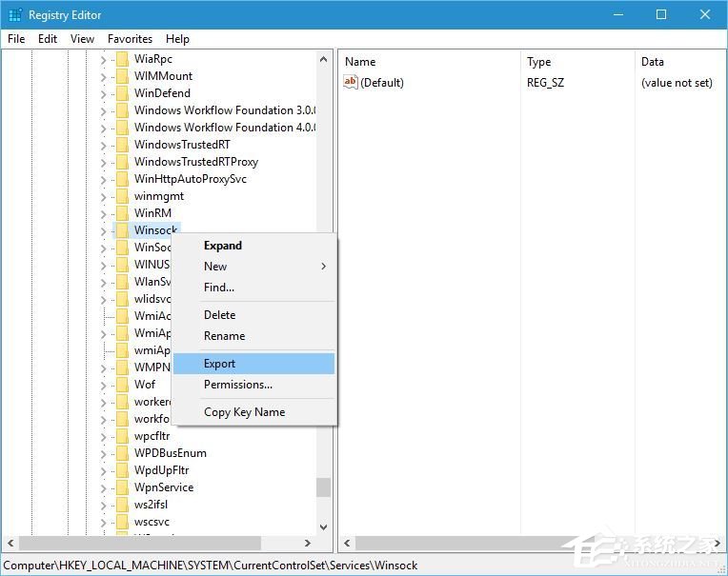Click the Registry Editor app icon in title bar

point(14,14)
